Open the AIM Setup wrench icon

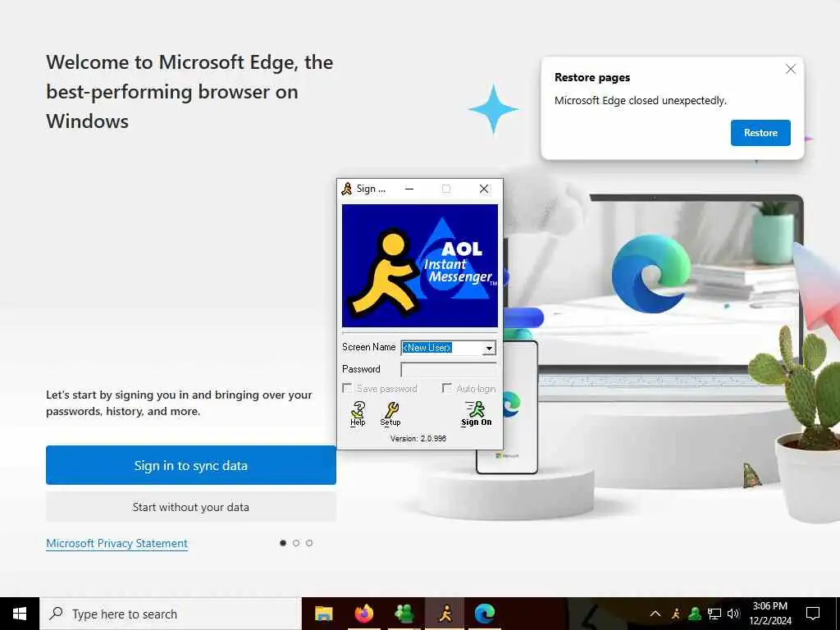[x=390, y=413]
